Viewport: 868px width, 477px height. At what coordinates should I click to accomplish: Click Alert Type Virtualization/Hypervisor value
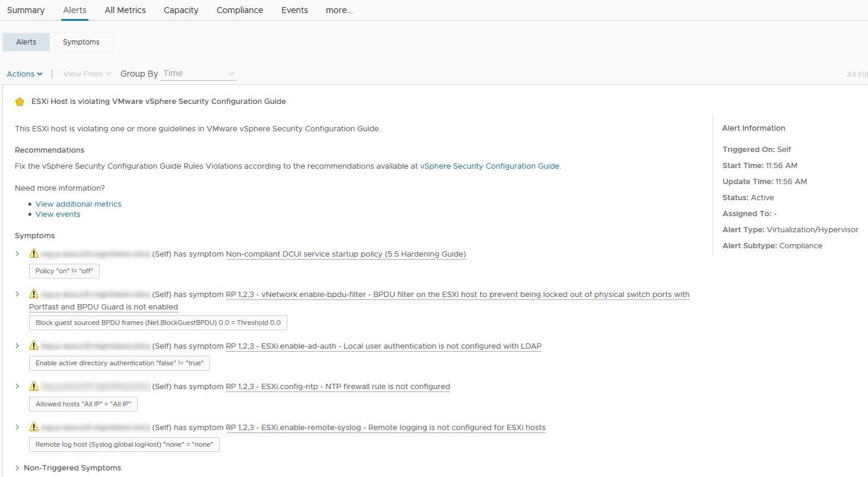pos(812,230)
